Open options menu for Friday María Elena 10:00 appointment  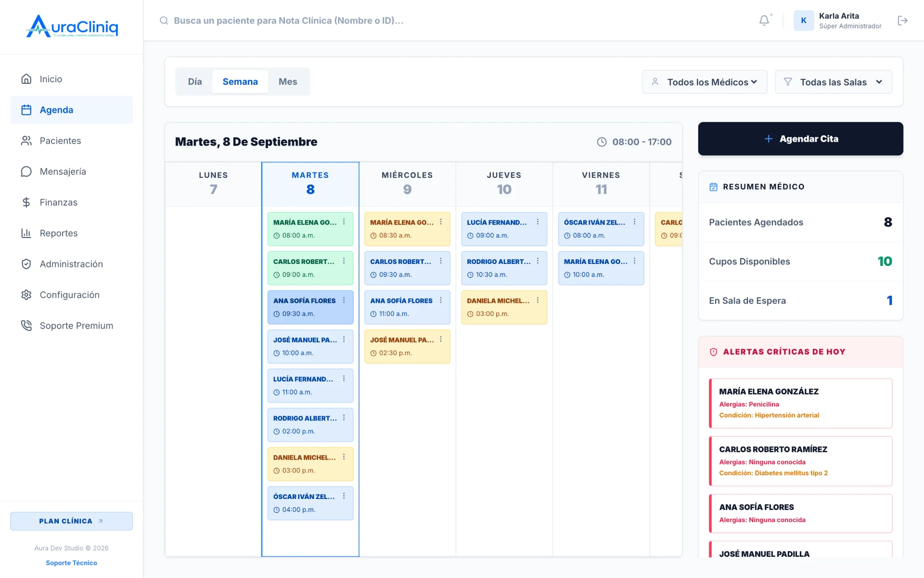pos(634,261)
